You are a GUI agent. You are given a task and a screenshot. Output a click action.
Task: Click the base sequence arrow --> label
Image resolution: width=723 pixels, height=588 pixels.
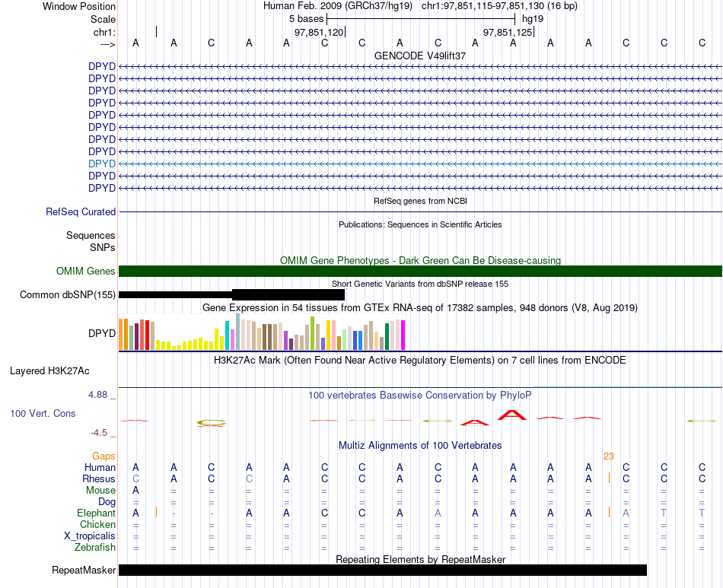tap(107, 44)
